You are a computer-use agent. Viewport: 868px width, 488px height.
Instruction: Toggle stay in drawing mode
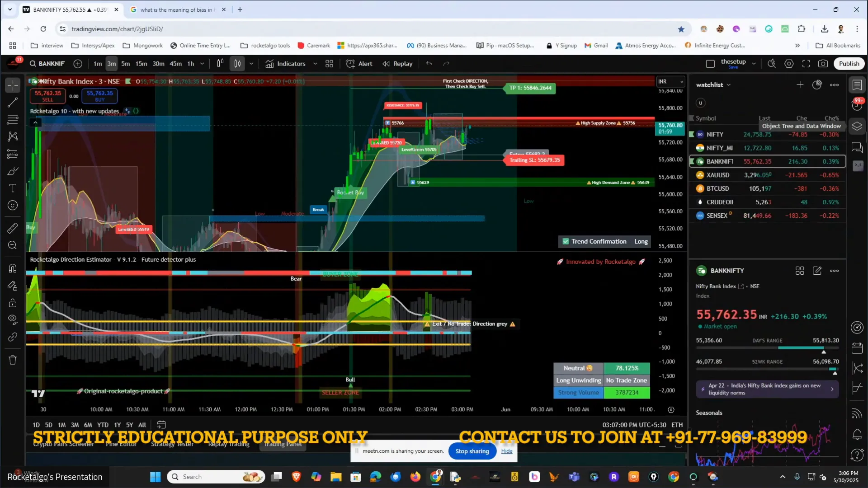point(13,286)
